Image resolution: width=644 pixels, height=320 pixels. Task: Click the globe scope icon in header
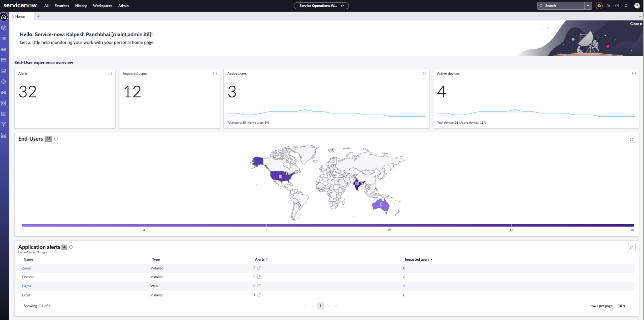(x=599, y=6)
